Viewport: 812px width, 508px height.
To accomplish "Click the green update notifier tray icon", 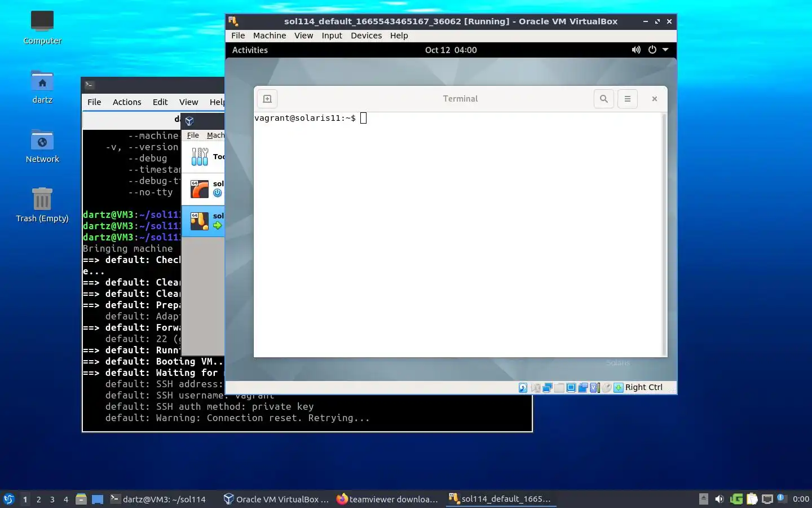I will pyautogui.click(x=736, y=499).
